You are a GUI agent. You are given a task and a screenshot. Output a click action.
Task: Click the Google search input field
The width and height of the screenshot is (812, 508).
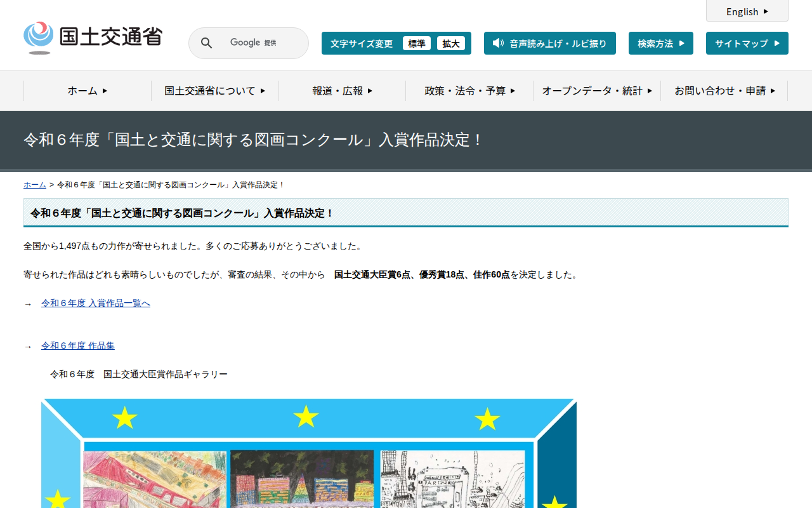[260, 43]
